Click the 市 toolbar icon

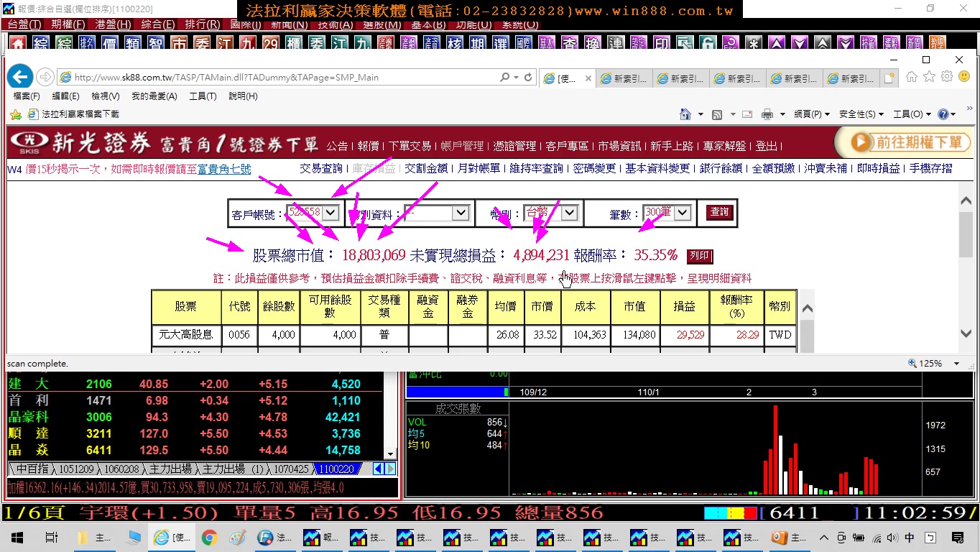178,44
